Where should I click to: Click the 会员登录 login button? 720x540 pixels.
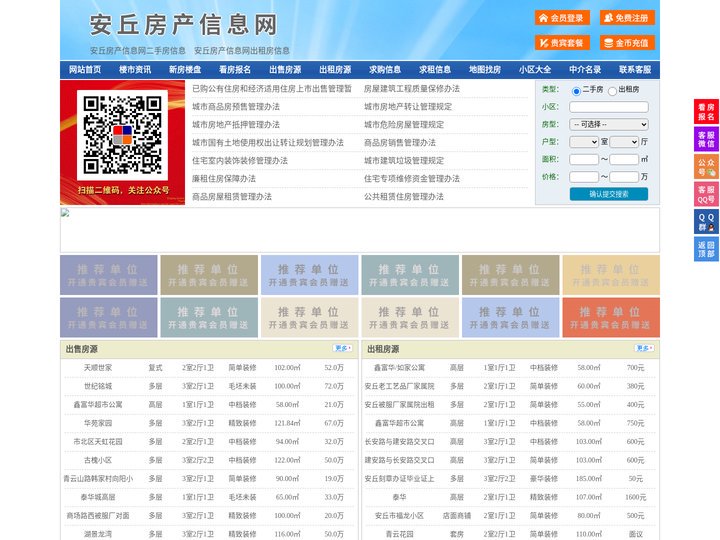coord(562,18)
